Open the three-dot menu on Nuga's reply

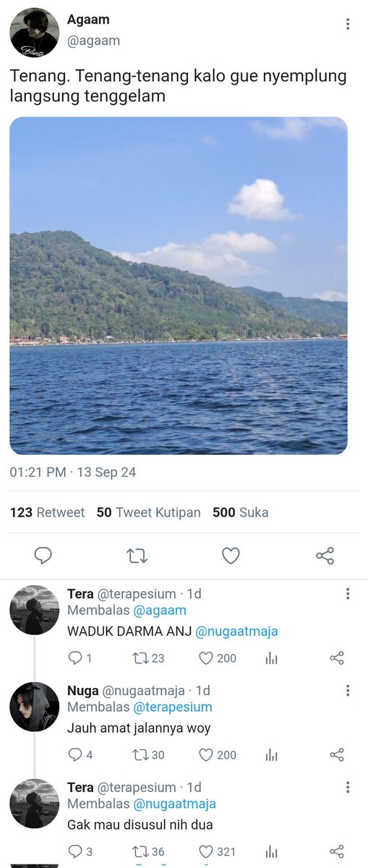click(x=348, y=691)
